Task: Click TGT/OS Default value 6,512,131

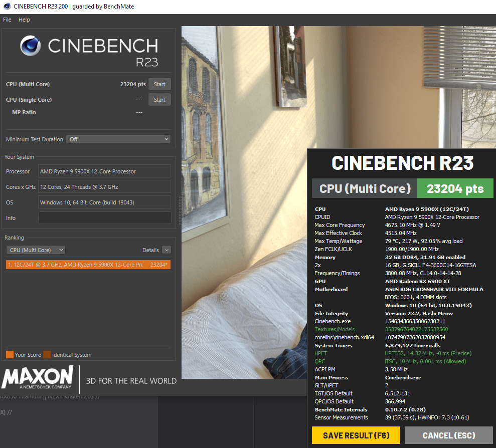Action: click(x=397, y=393)
